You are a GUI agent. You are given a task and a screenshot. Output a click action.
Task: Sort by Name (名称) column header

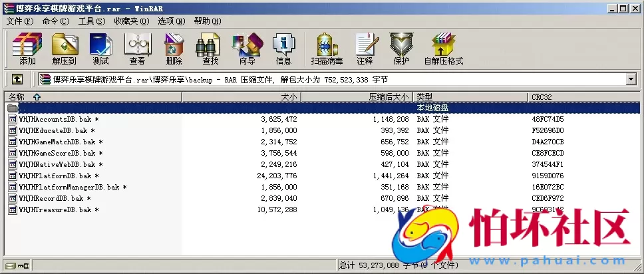pyautogui.click(x=93, y=97)
